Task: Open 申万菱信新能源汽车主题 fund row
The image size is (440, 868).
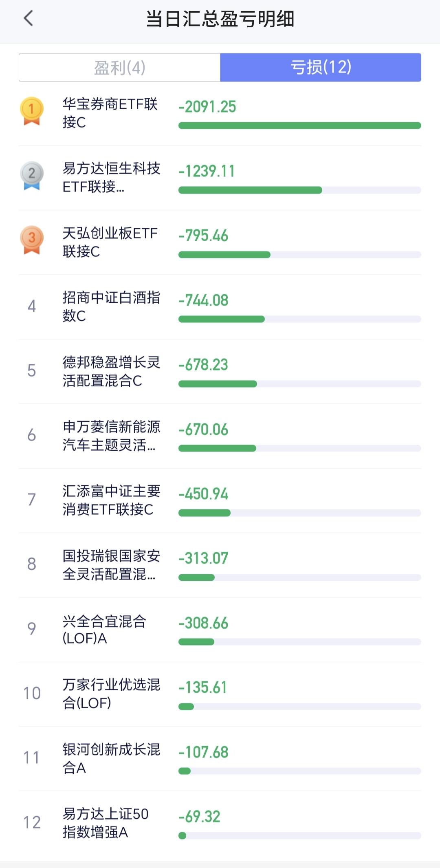Action: [220, 436]
